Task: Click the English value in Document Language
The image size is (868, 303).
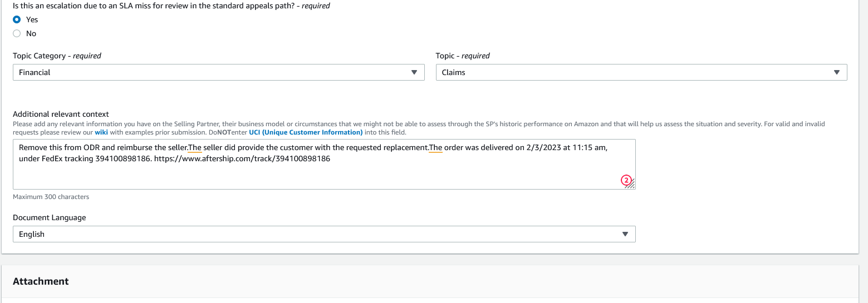Action: (32, 234)
